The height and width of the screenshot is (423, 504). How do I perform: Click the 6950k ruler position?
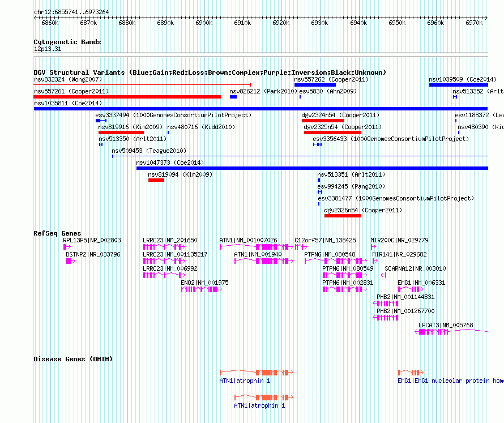click(397, 23)
